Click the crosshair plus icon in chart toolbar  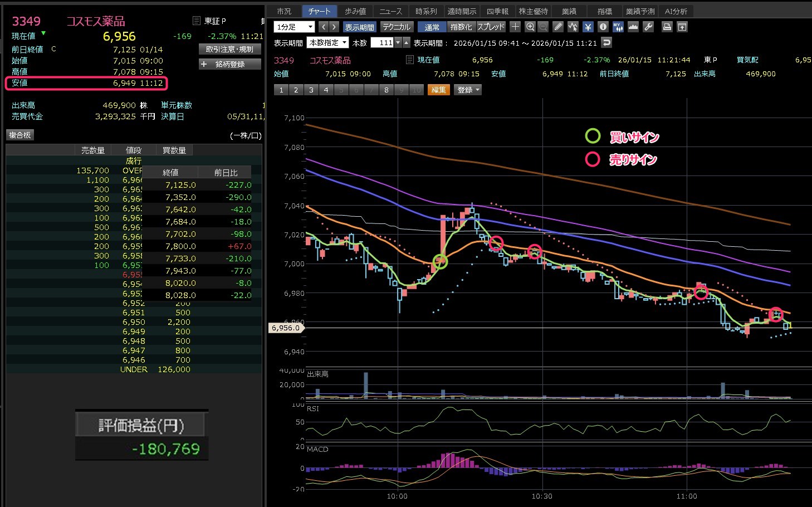[515, 27]
